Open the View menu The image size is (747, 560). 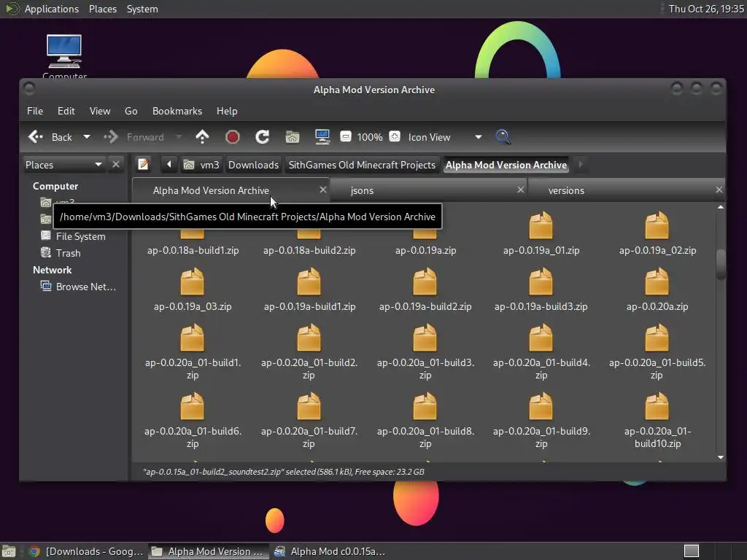[x=99, y=111]
